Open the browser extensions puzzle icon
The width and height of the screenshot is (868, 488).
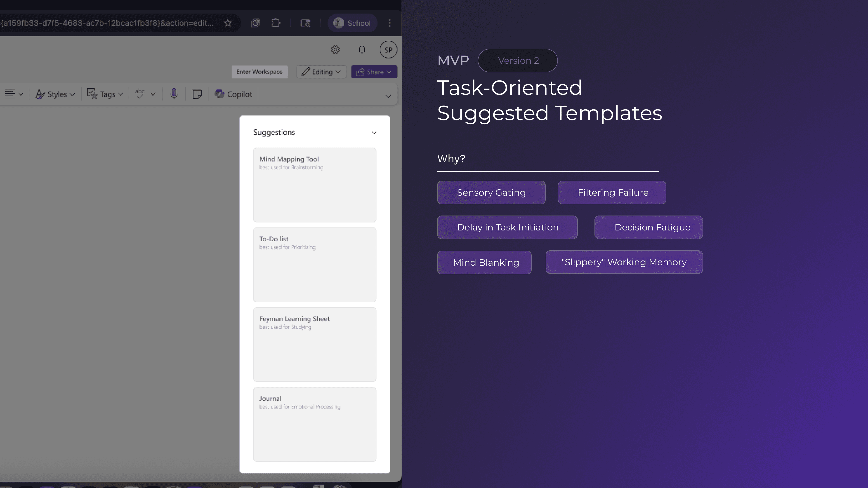click(x=276, y=23)
